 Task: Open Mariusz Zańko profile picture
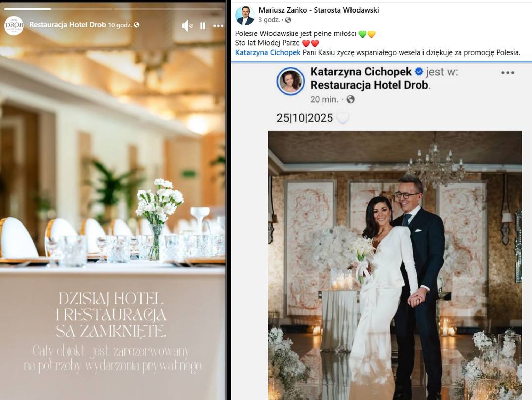pyautogui.click(x=245, y=16)
